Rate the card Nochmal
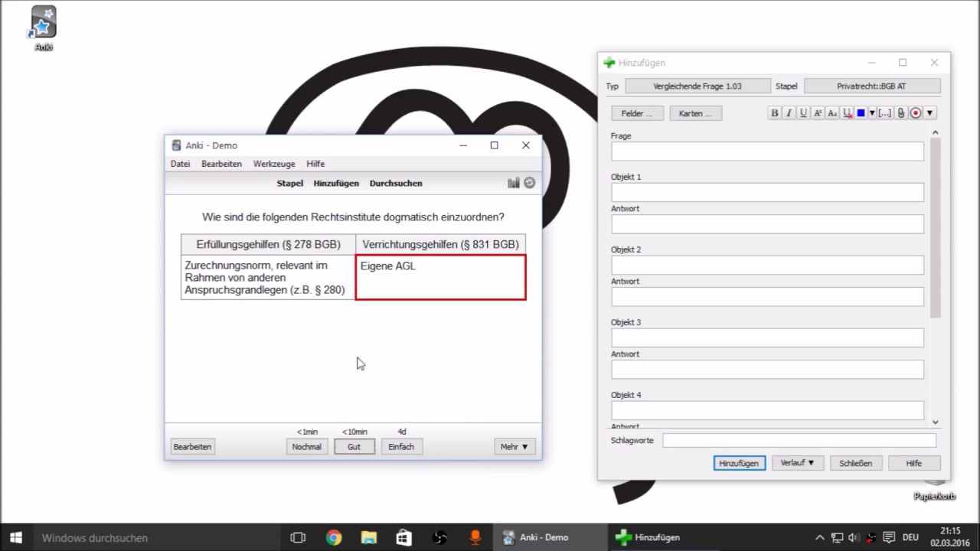This screenshot has height=551, width=980. tap(307, 447)
